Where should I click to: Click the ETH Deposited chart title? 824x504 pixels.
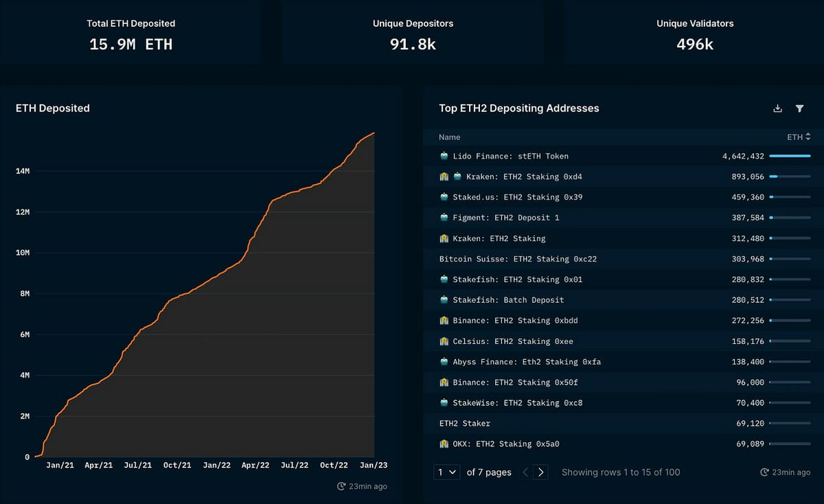[53, 108]
